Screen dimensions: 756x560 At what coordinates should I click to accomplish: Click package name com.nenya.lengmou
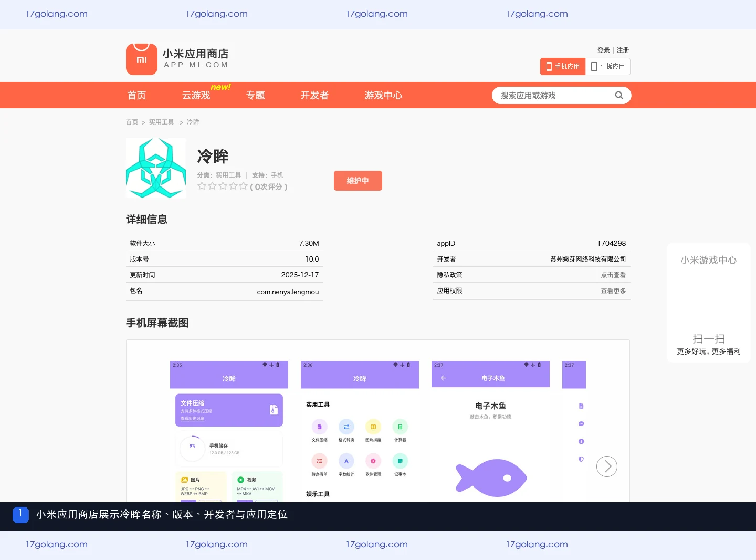288,292
